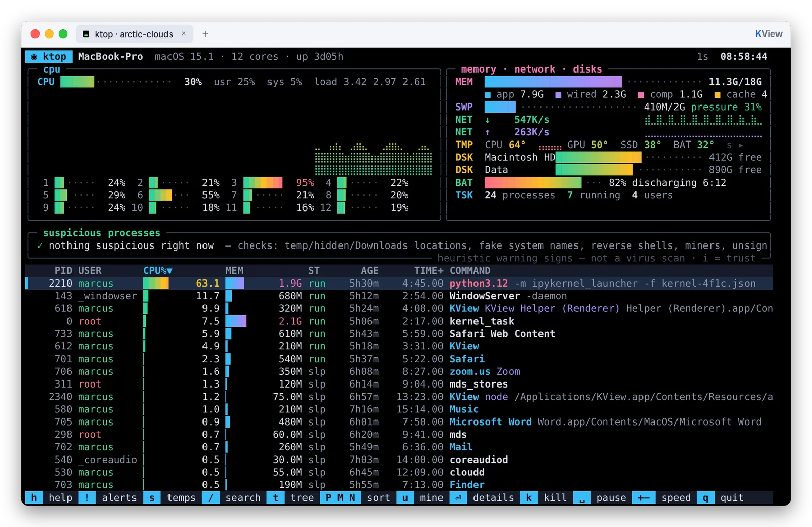Image resolution: width=812 pixels, height=527 pixels.
Task: Click the KView label in title bar
Action: coord(768,34)
